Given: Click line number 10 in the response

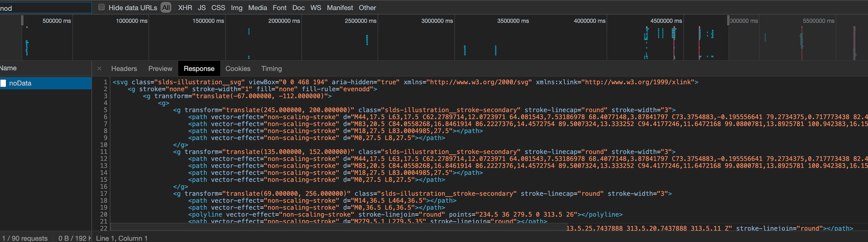Looking at the screenshot, I should 103,145.
